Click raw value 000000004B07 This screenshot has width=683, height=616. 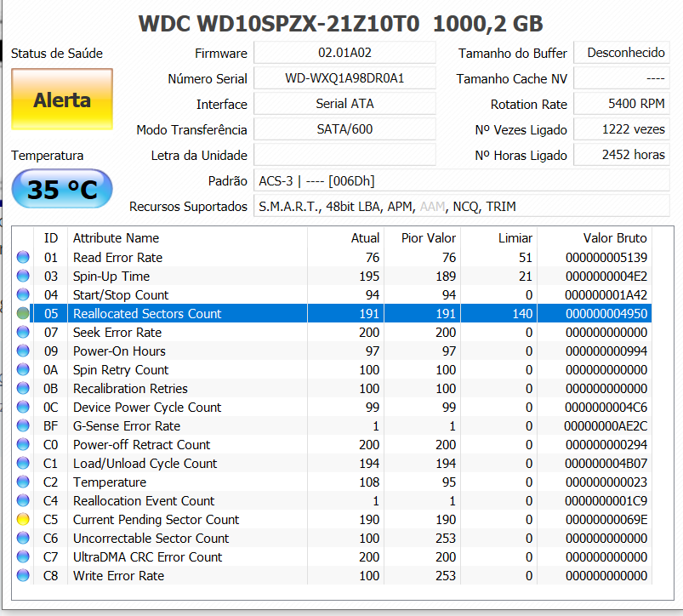click(606, 464)
